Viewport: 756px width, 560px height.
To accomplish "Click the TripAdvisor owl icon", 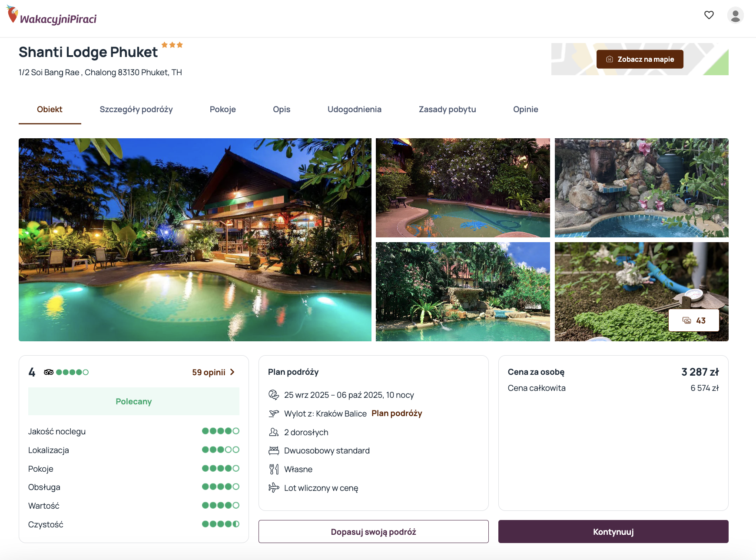I will coord(49,372).
